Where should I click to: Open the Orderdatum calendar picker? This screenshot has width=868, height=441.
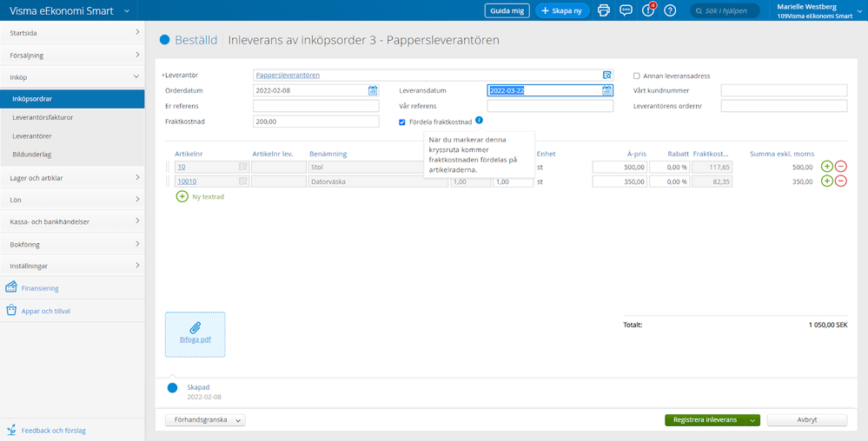(373, 90)
